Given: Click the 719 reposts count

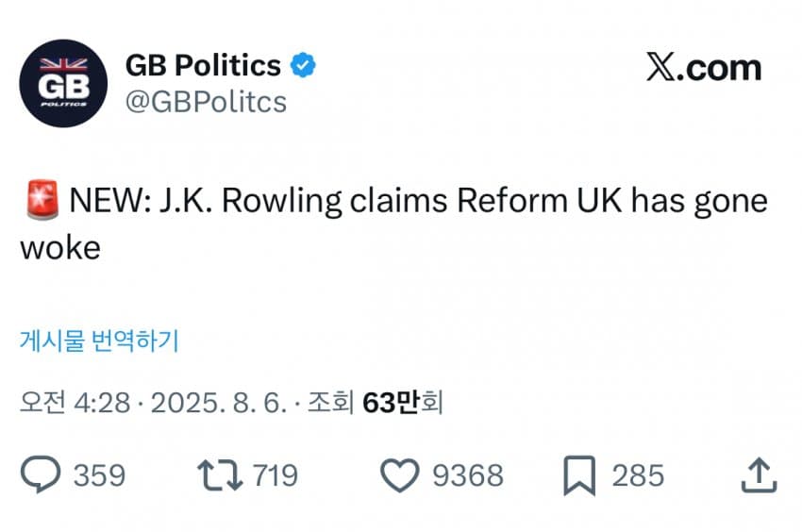Looking at the screenshot, I should point(275,474).
